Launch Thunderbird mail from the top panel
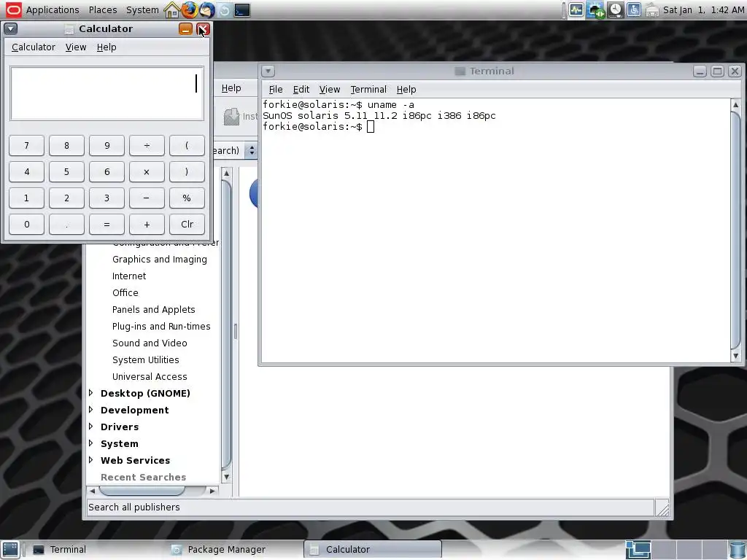Image resolution: width=747 pixels, height=560 pixels. pyautogui.click(x=206, y=10)
